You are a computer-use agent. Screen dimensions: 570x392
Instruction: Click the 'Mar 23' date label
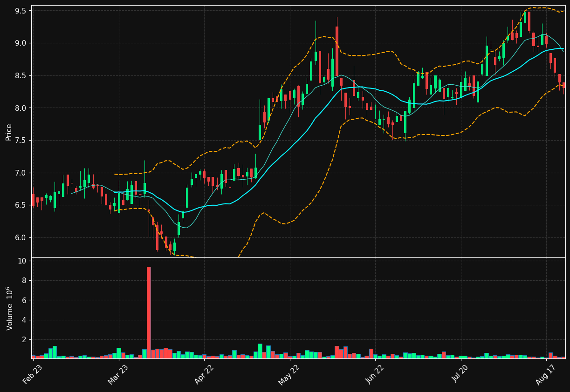click(118, 374)
